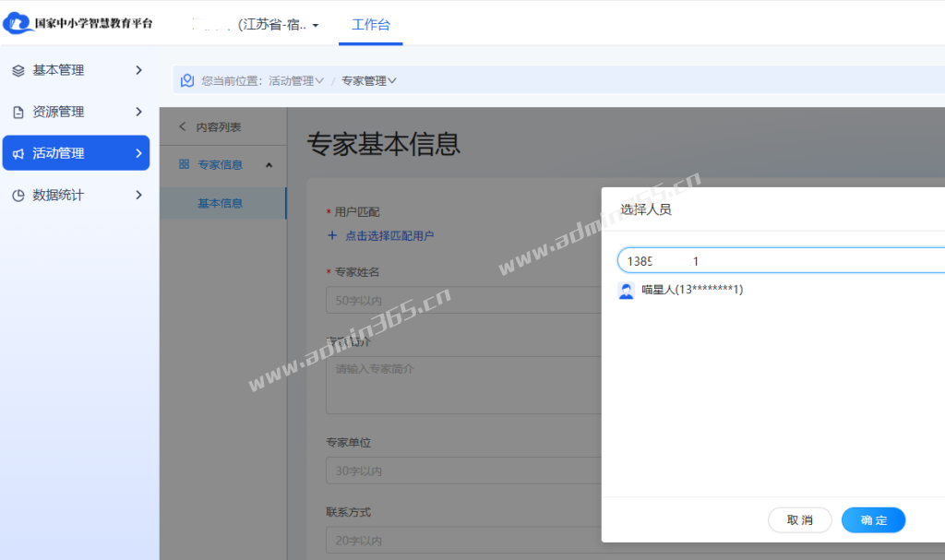945x560 pixels.
Task: Click the breadcrumb location pin icon
Action: [187, 80]
